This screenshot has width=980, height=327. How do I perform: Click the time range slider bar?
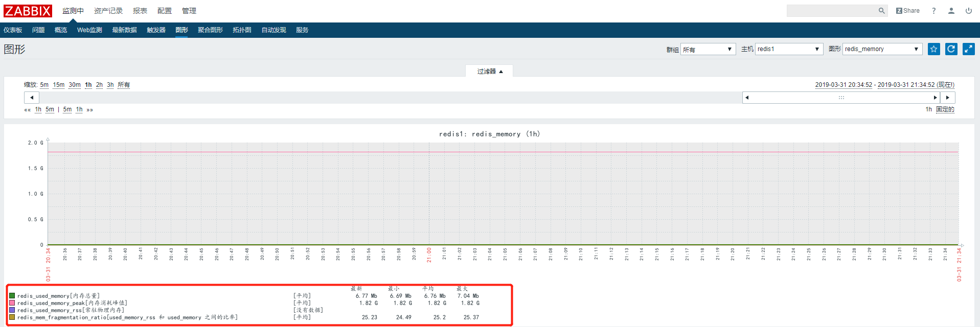(x=841, y=98)
